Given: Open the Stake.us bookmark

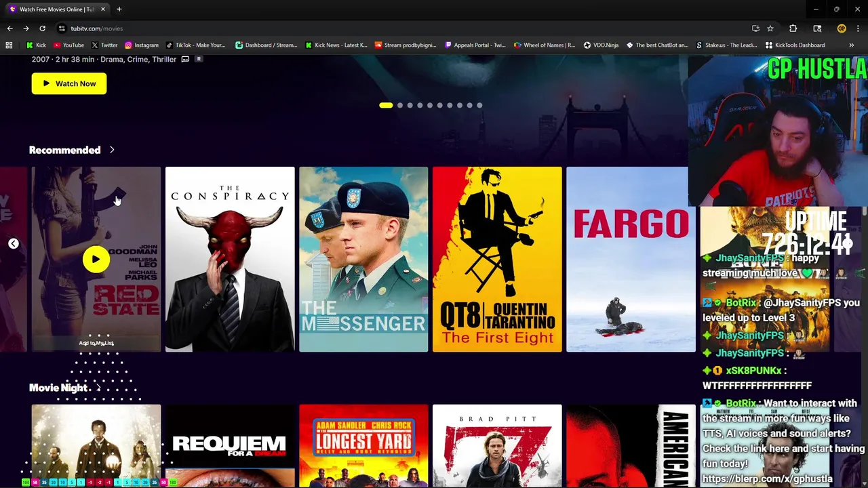Looking at the screenshot, I should point(727,45).
